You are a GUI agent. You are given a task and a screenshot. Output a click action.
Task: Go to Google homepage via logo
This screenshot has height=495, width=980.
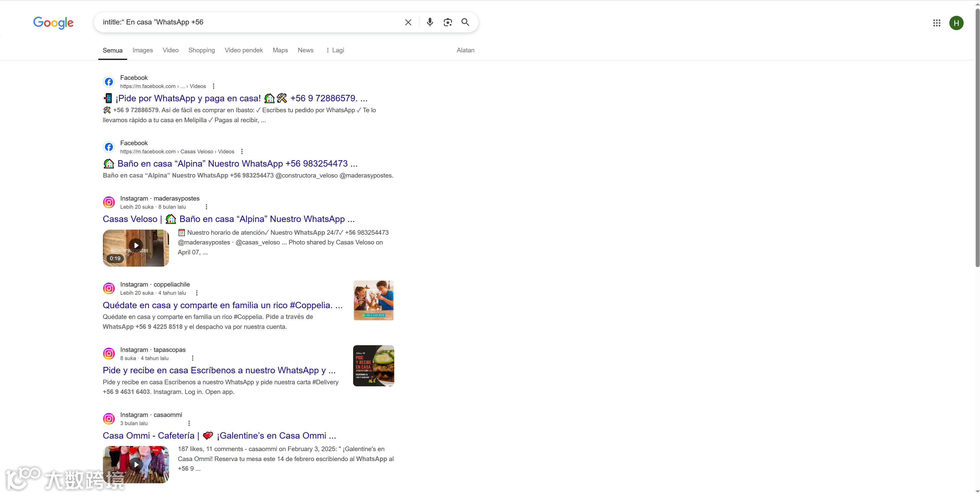53,23
